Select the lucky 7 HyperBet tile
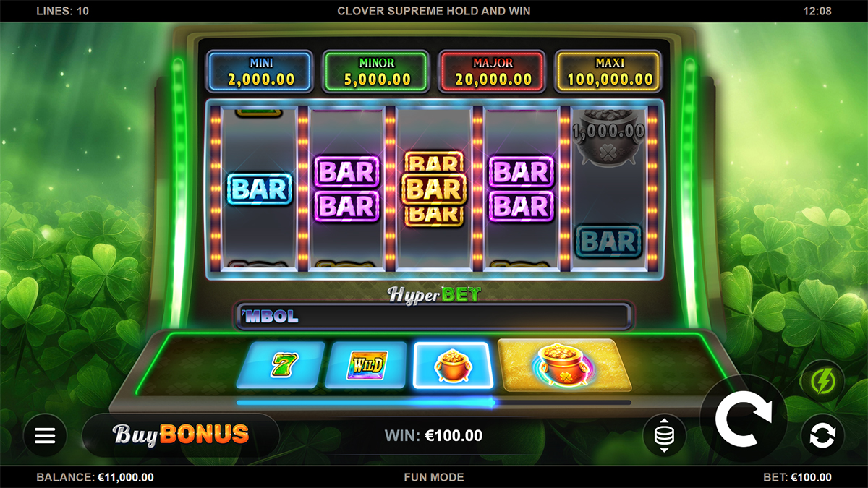The width and height of the screenshot is (868, 488). click(x=281, y=364)
